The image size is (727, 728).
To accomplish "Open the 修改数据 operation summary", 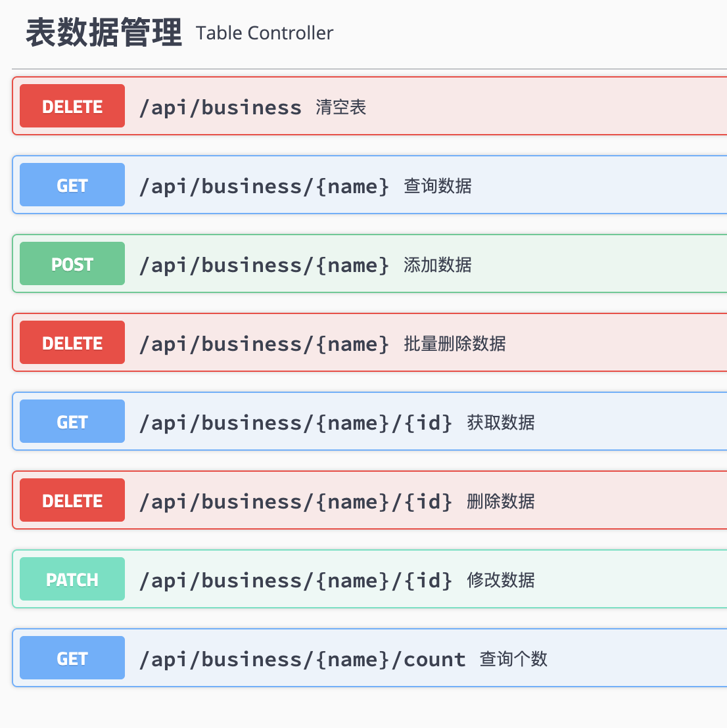I will (x=501, y=580).
